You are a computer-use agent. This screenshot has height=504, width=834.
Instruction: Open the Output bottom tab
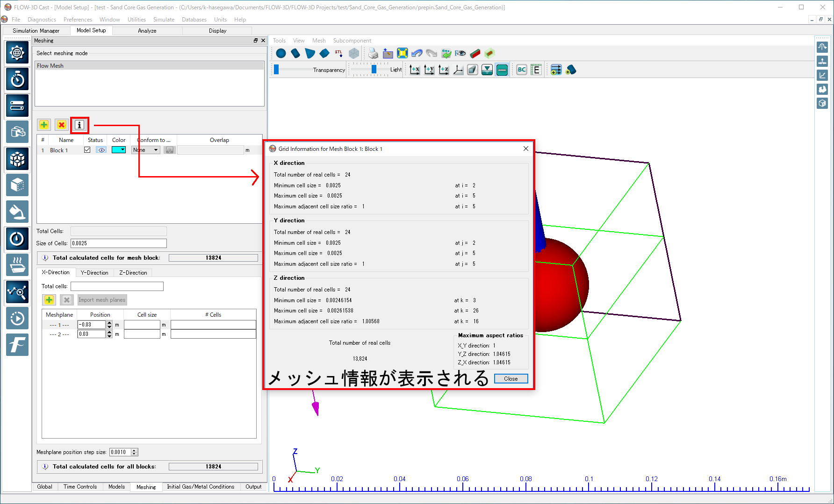coord(253,487)
